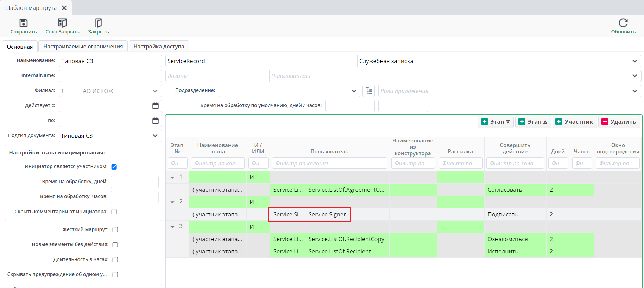The image size is (644, 288).
Task: Refresh using the Обновить icon
Action: pos(623,23)
